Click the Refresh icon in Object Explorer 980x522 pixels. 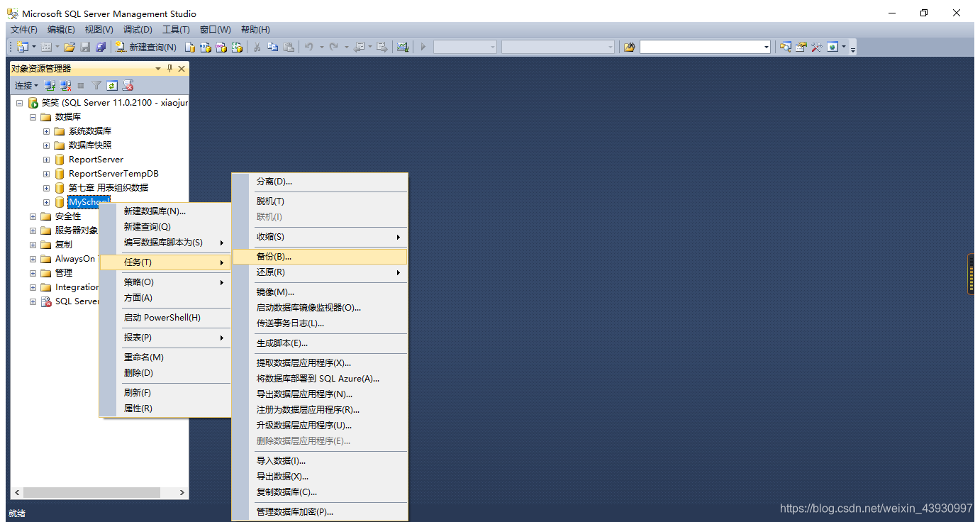(112, 85)
